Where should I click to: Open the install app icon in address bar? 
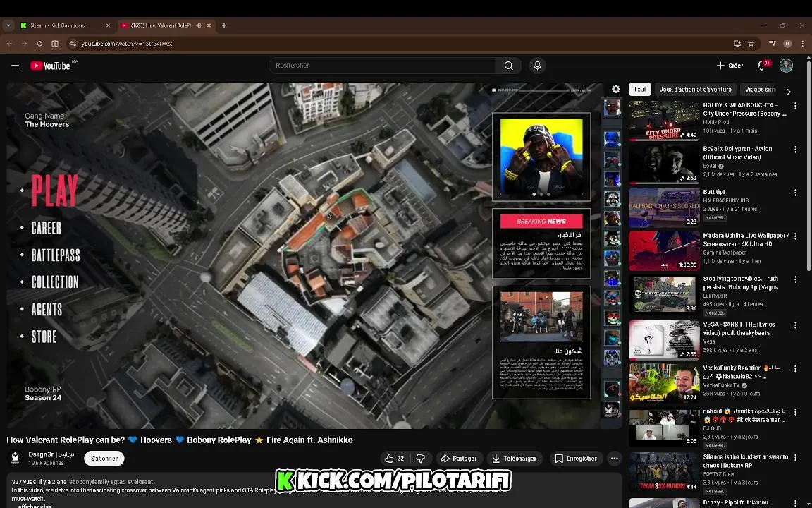737,44
